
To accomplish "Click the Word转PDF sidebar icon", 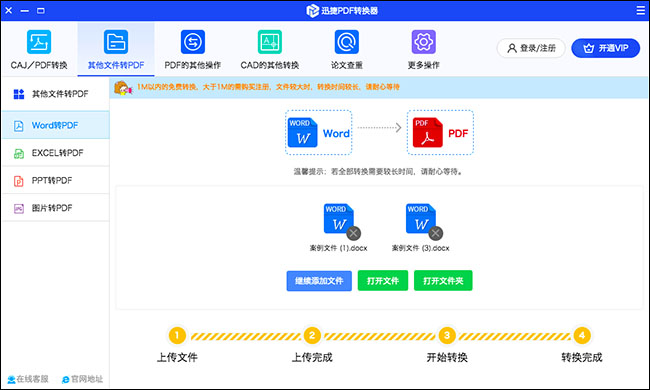I will [19, 126].
